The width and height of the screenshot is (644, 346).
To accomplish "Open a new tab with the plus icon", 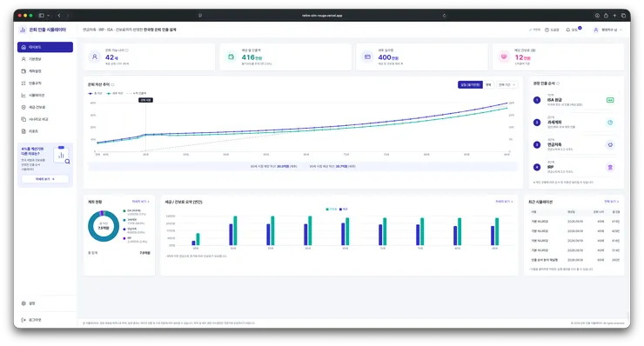I will click(x=614, y=16).
